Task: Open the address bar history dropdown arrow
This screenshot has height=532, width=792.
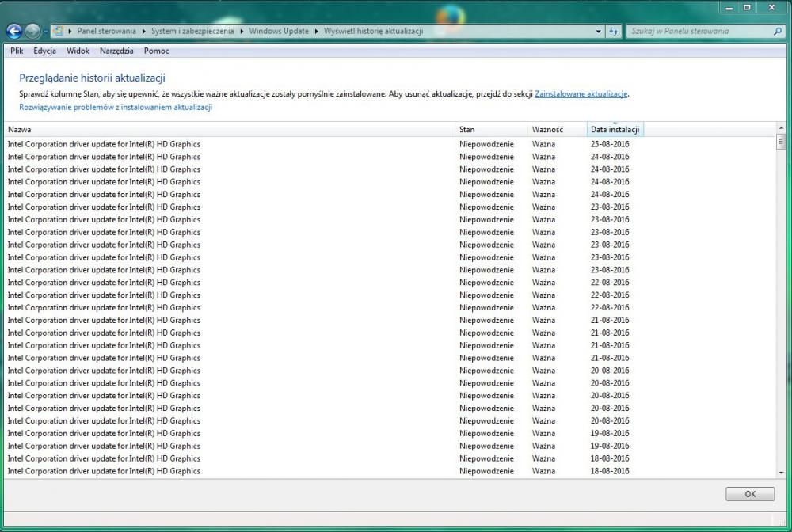Action: (x=599, y=32)
